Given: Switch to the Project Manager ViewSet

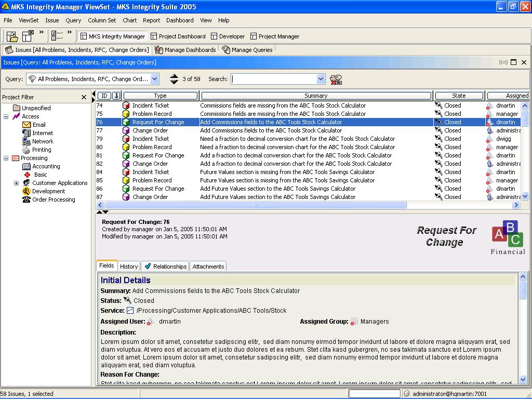Looking at the screenshot, I should pos(275,36).
